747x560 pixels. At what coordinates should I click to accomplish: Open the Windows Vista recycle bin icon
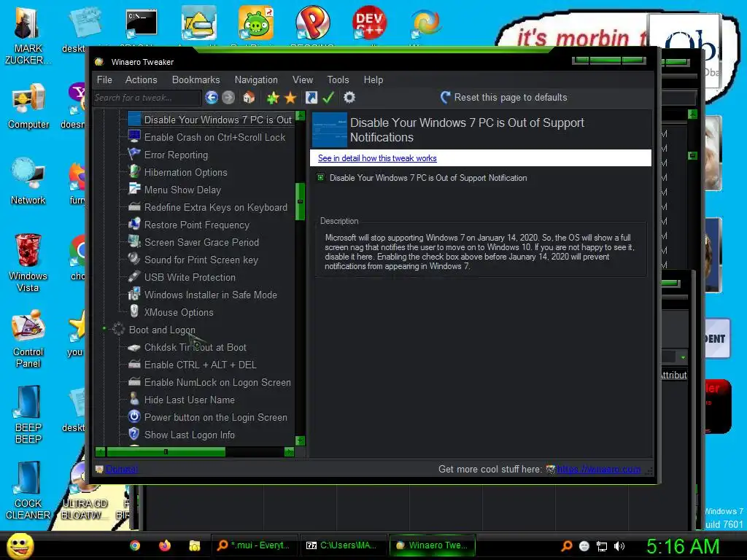(x=28, y=262)
